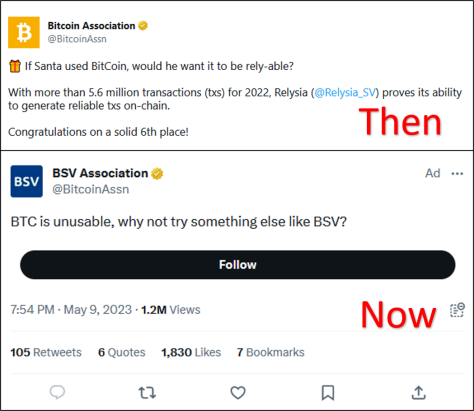The image size is (474, 411).
Task: Open the @Relysia_SV mention link
Action: click(x=345, y=92)
